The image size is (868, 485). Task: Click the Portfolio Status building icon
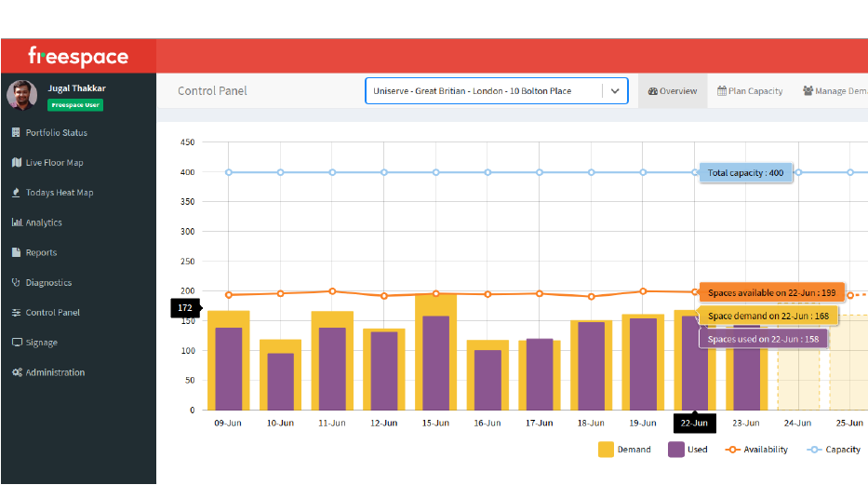pos(16,133)
